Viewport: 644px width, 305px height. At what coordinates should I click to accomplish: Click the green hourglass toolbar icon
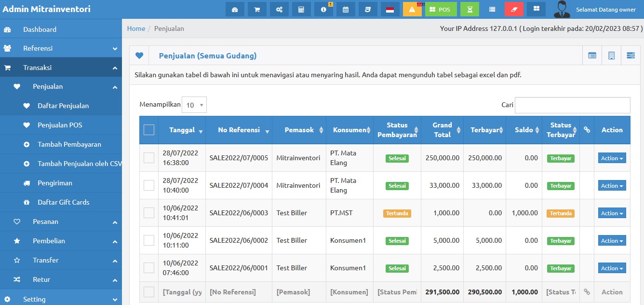pyautogui.click(x=470, y=9)
